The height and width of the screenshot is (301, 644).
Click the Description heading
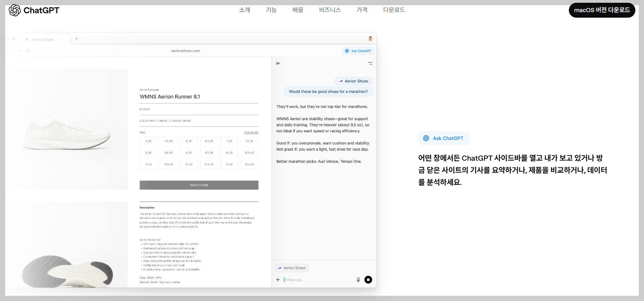point(147,207)
